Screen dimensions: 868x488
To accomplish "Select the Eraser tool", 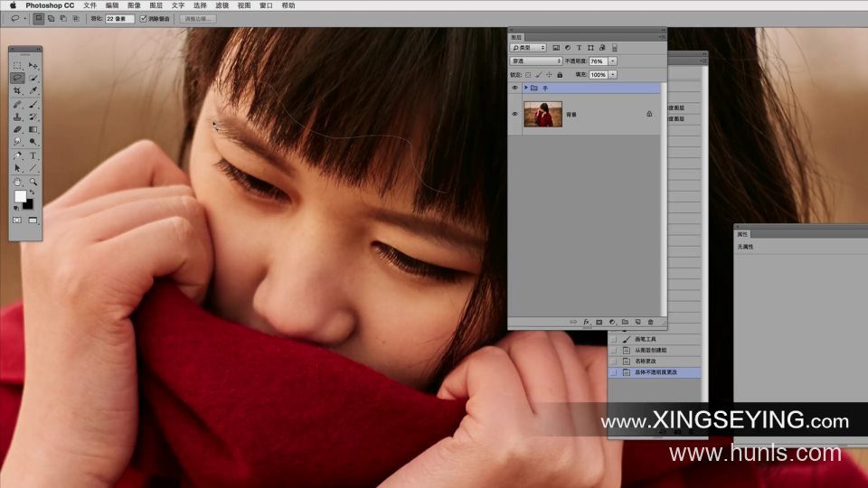I will pyautogui.click(x=18, y=129).
